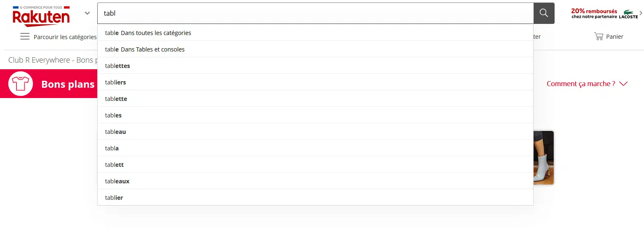Click the magnifying glass search button

[x=543, y=13]
